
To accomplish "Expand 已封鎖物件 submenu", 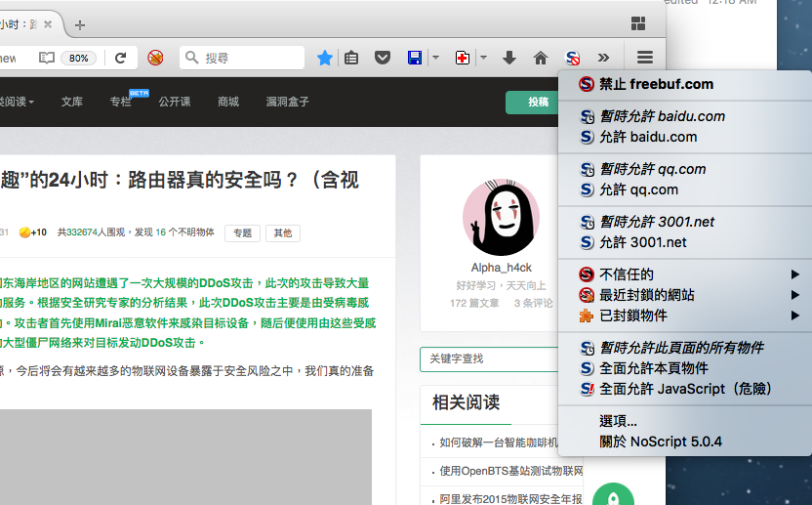I will point(685,316).
